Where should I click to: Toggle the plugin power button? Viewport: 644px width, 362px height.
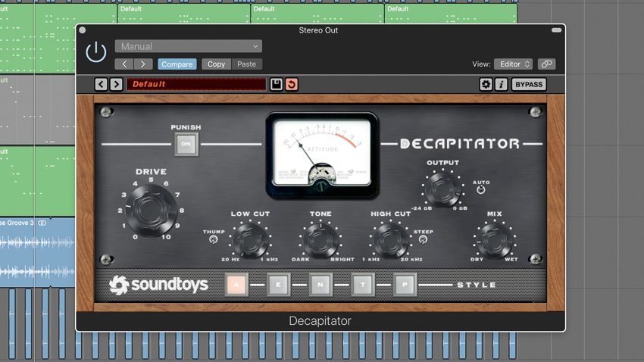point(95,51)
